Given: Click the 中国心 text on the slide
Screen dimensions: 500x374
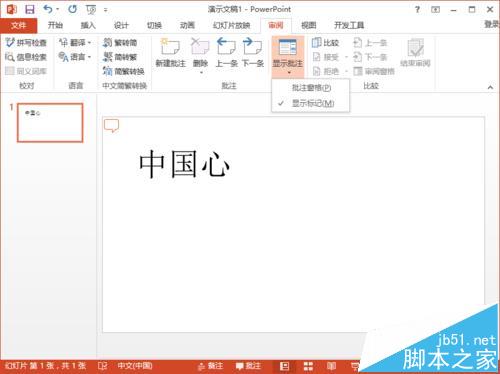Looking at the screenshot, I should 184,164.
